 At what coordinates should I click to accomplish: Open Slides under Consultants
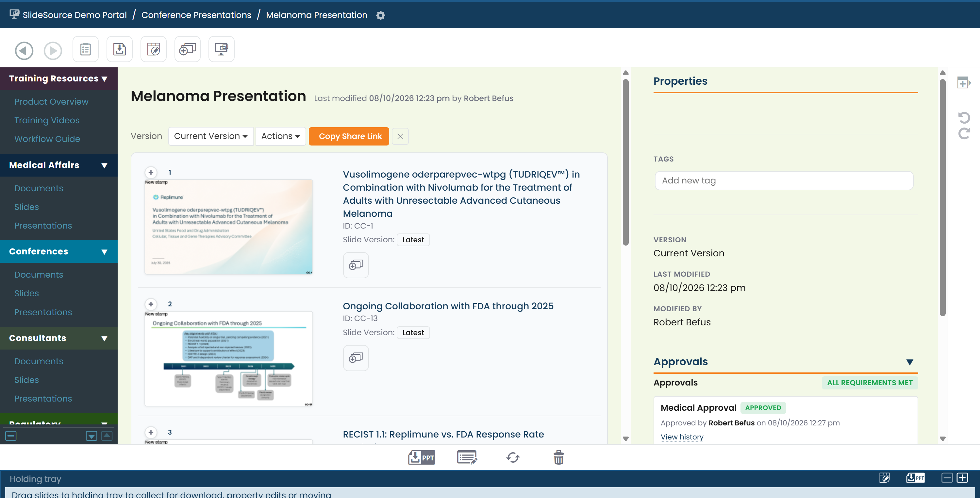26,380
